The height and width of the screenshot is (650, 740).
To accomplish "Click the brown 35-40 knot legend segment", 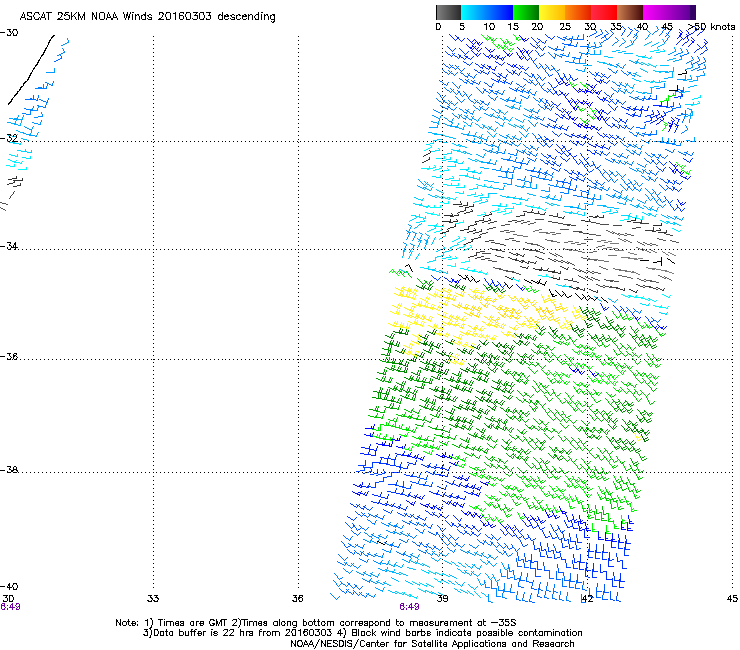I will 630,12.
